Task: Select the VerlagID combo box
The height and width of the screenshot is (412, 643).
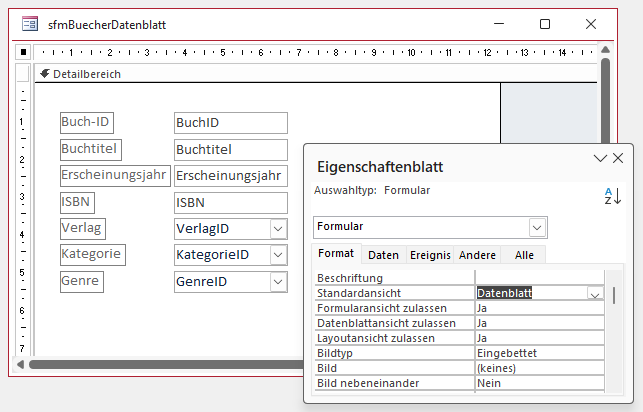Action: [x=231, y=229]
